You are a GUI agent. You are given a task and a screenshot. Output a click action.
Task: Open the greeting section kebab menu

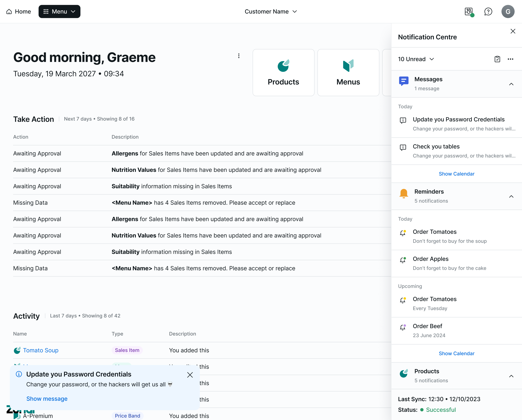(x=239, y=56)
